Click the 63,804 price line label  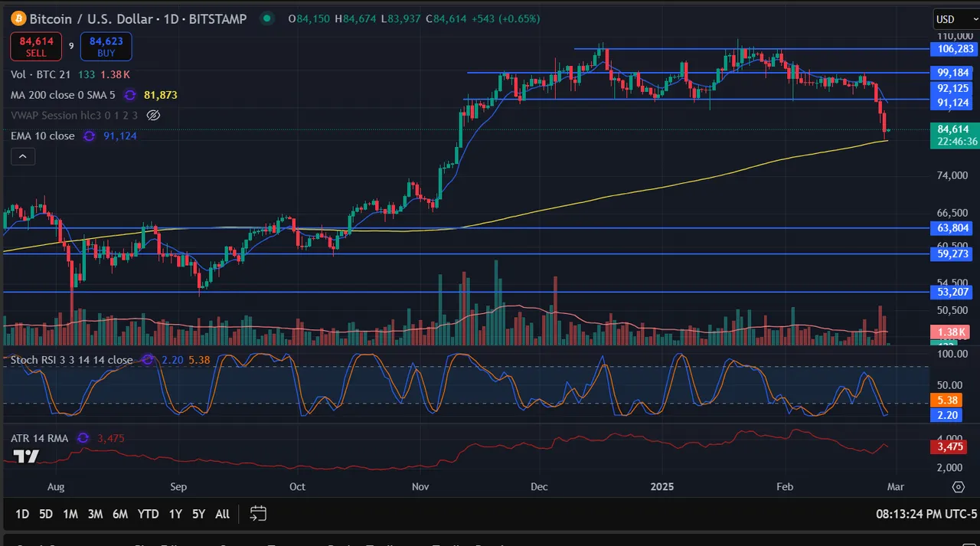(952, 228)
